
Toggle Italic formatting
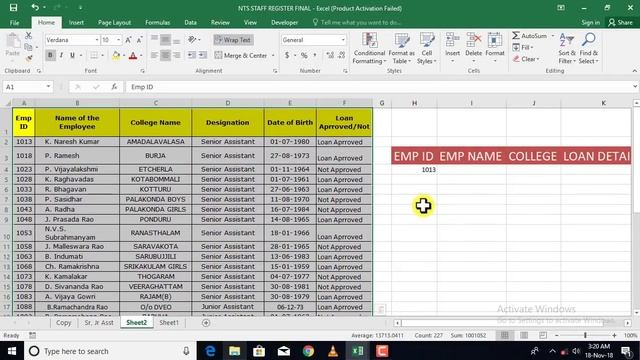click(61, 55)
